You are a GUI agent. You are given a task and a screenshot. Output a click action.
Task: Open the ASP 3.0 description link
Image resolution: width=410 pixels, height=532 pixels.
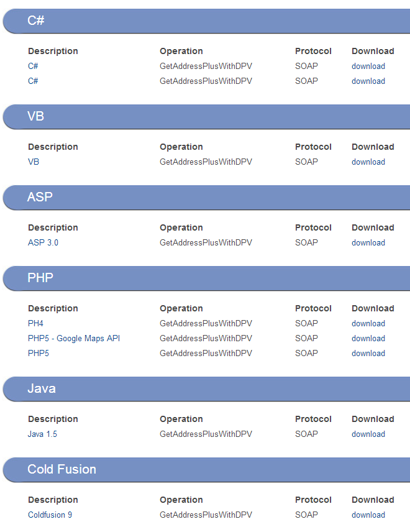pyautogui.click(x=43, y=242)
